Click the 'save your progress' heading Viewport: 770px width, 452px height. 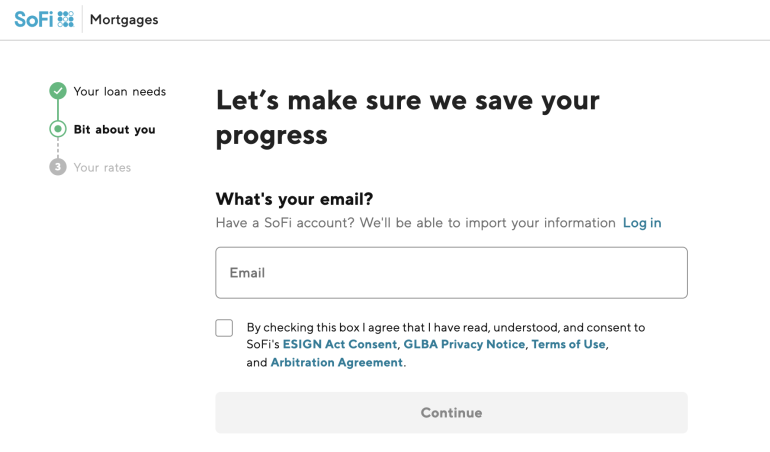(407, 117)
